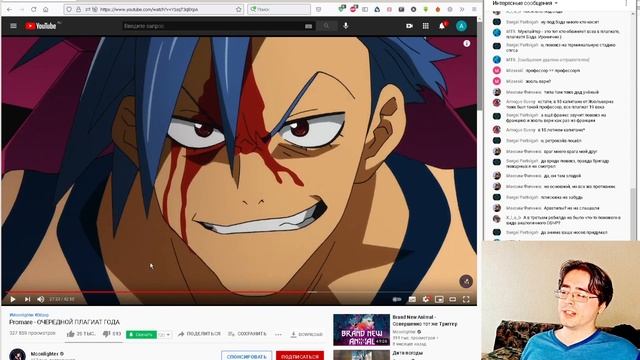The height and width of the screenshot is (360, 640).
Task: Go to the YouTube home logo
Action: pos(41,26)
